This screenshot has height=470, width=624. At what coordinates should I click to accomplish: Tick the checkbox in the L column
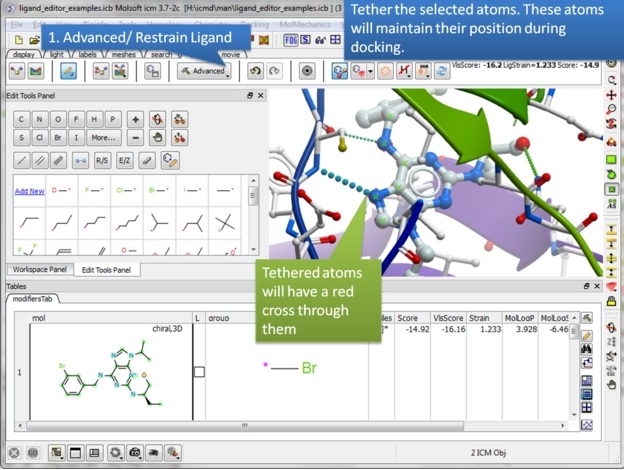199,372
